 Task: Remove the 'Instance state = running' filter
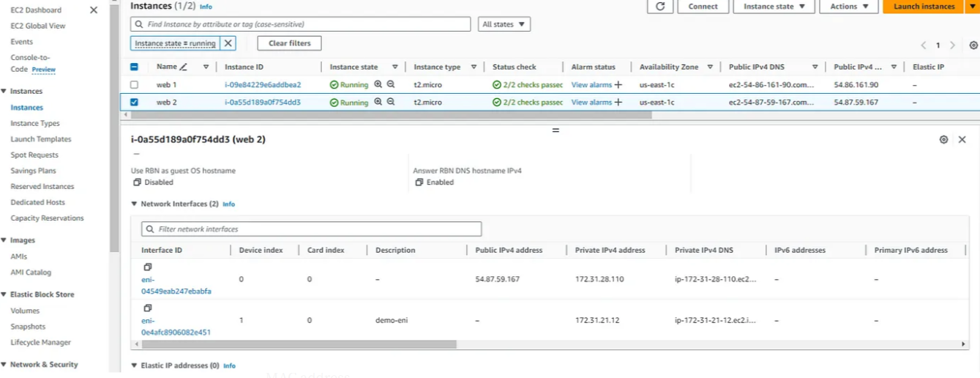pyautogui.click(x=228, y=43)
